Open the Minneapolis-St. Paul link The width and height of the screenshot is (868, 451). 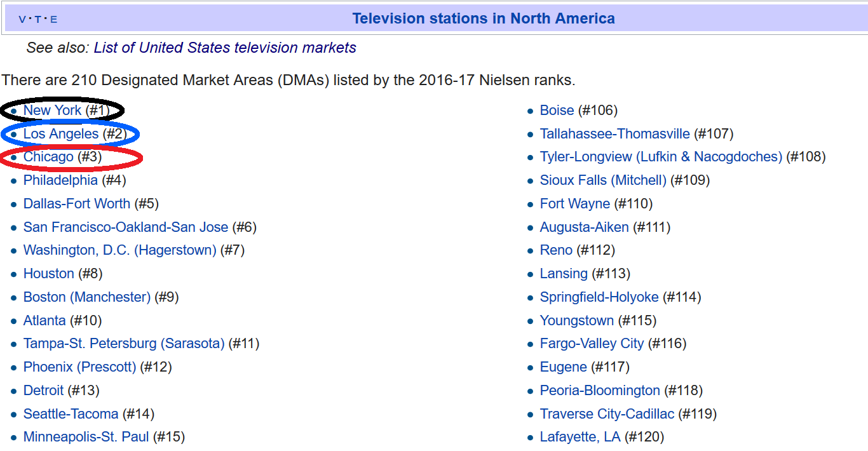click(86, 437)
